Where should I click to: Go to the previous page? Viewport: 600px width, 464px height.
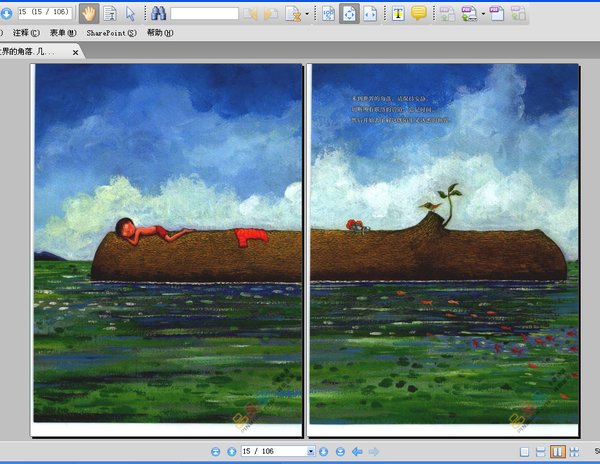click(232, 452)
